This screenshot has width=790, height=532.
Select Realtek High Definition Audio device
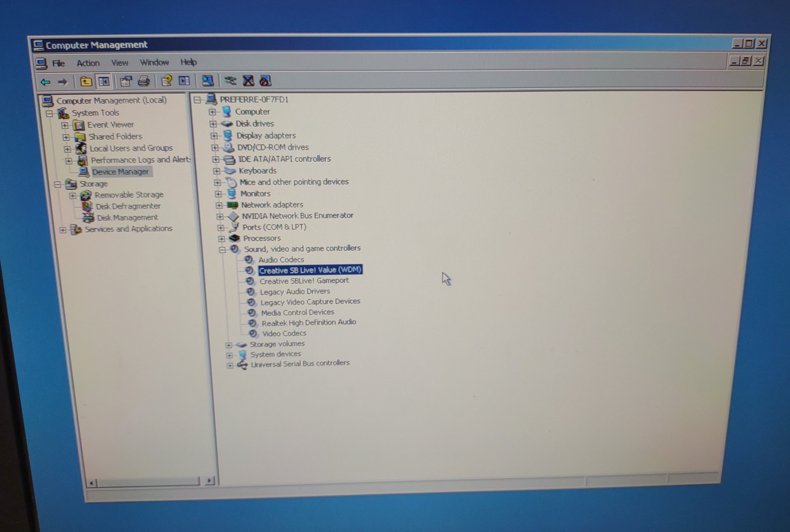click(x=309, y=323)
